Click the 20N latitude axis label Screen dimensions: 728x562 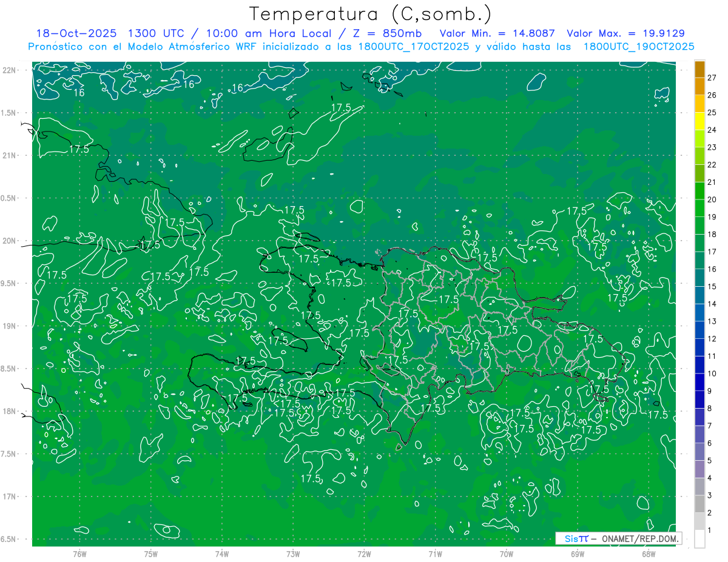click(x=10, y=241)
